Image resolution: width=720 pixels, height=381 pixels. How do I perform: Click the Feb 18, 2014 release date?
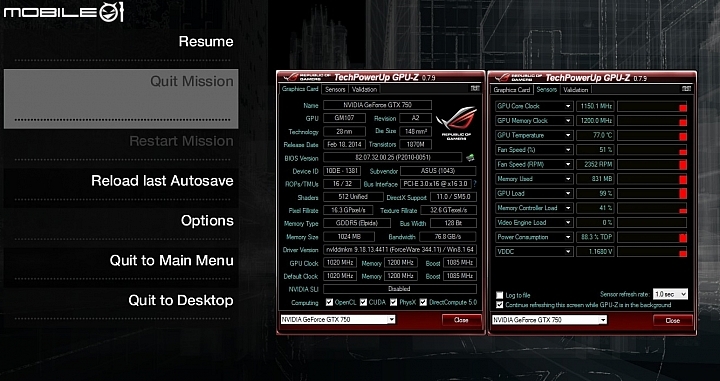[344, 144]
